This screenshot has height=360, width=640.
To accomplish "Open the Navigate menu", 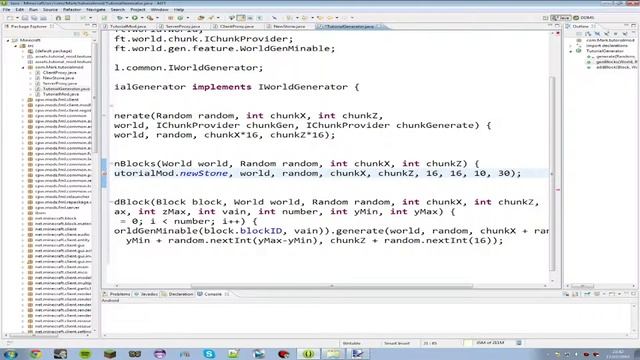I will point(96,9).
